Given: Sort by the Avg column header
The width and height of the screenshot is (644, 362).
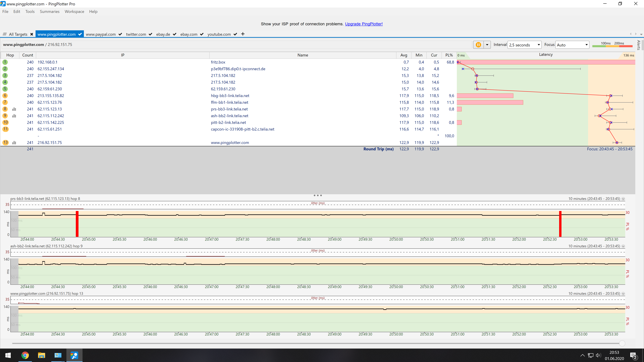Looking at the screenshot, I should point(404,55).
